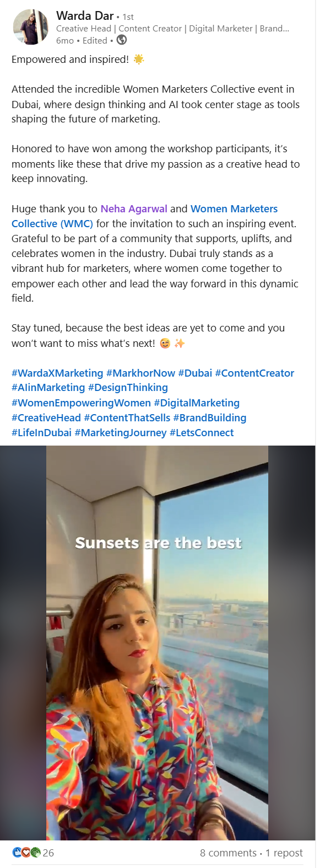Open the Women Marketers Collective (WMC) page
Viewport: 325px width, 868px height.
[x=144, y=216]
